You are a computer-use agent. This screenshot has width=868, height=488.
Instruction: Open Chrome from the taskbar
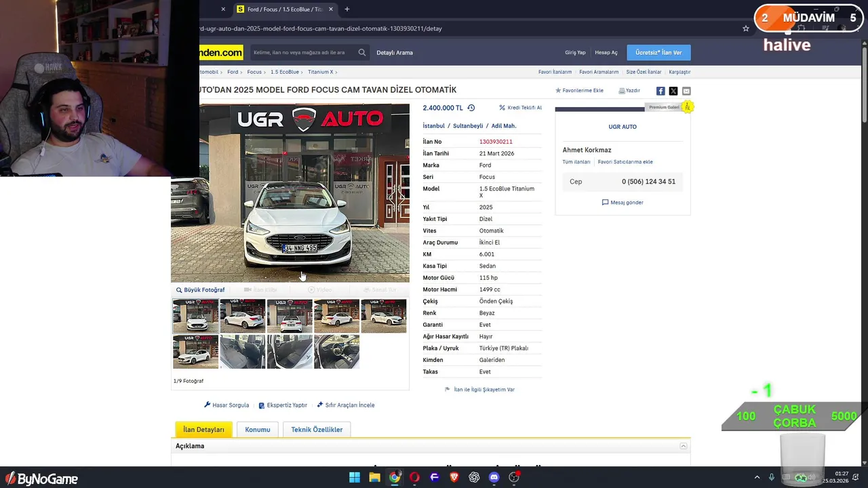click(x=395, y=477)
